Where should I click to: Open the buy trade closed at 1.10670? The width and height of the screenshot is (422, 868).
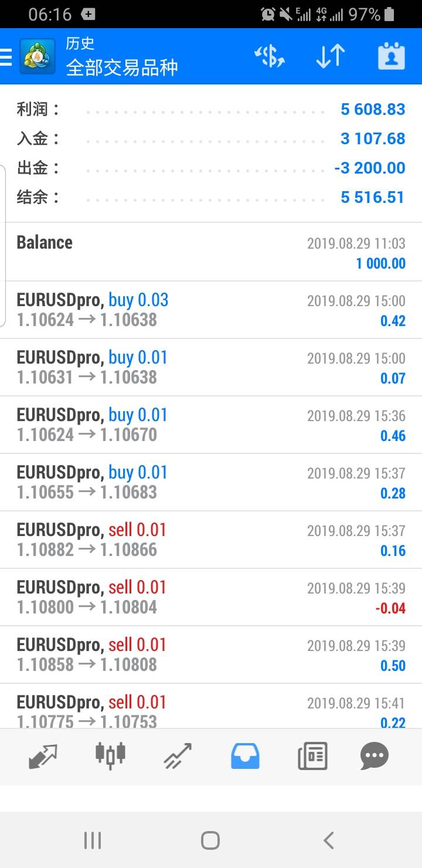211,425
